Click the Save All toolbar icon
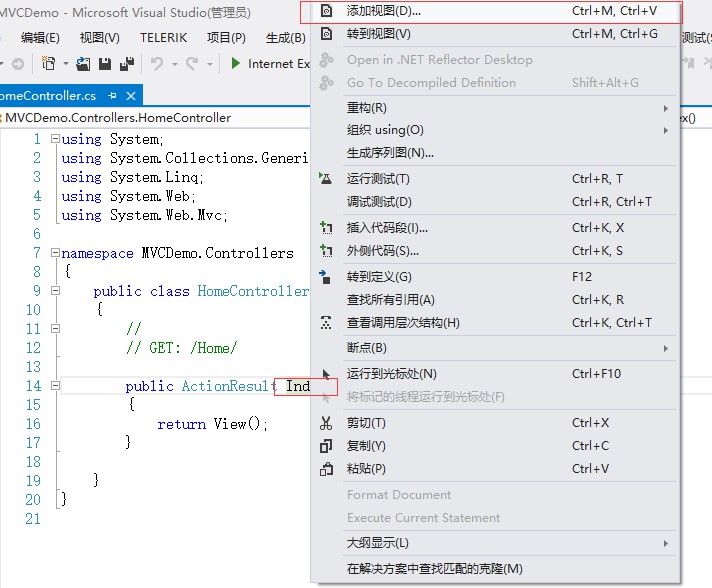 pyautogui.click(x=127, y=64)
